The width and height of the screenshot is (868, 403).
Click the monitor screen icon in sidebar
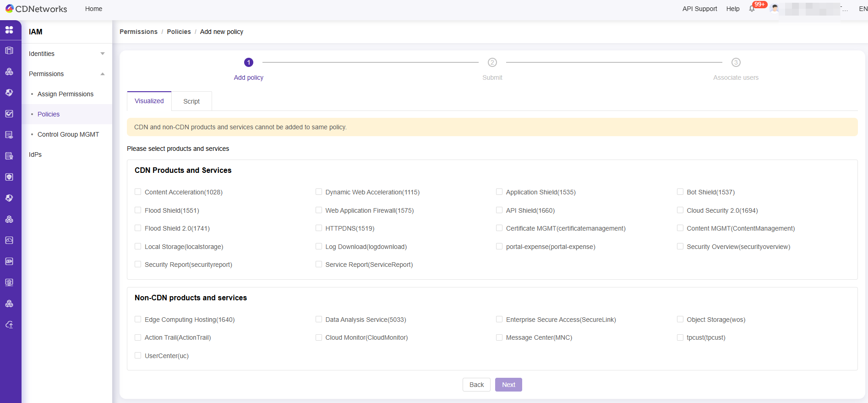tap(9, 282)
